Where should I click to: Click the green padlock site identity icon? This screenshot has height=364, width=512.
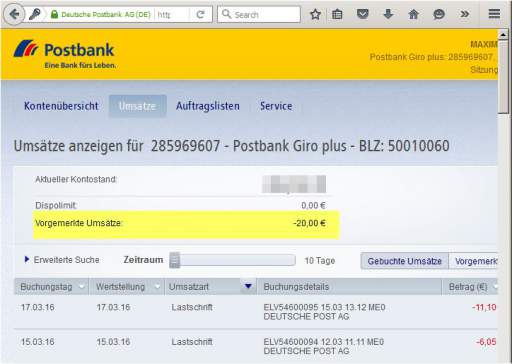click(54, 14)
